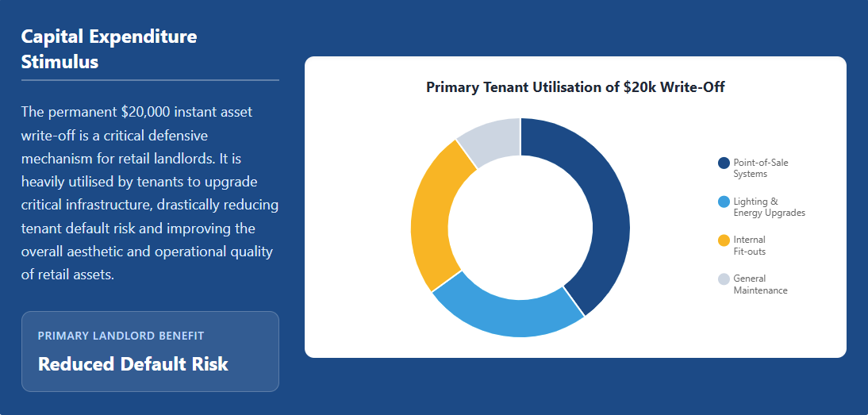Toggle Point-of-Sale Systems legend label
The height and width of the screenshot is (415, 868).
[x=761, y=168]
